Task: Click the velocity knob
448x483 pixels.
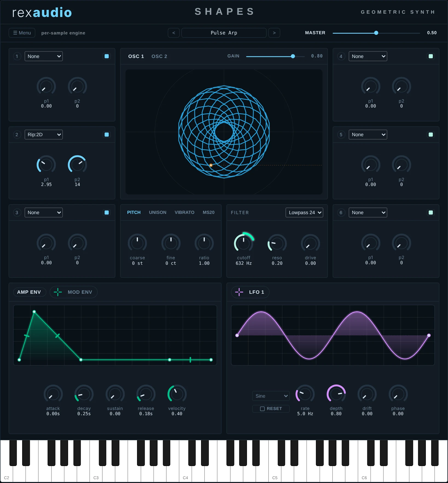Action: pyautogui.click(x=177, y=394)
